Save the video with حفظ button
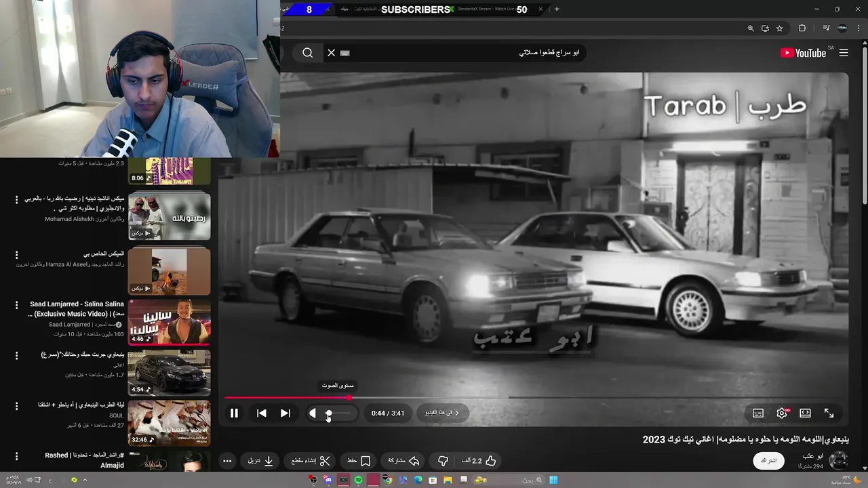The image size is (868, 488). [359, 461]
